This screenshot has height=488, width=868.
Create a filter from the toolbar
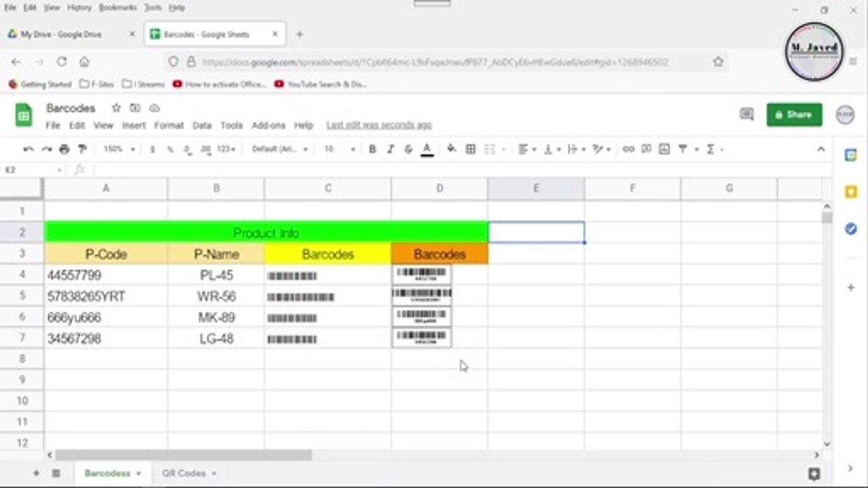click(x=683, y=149)
